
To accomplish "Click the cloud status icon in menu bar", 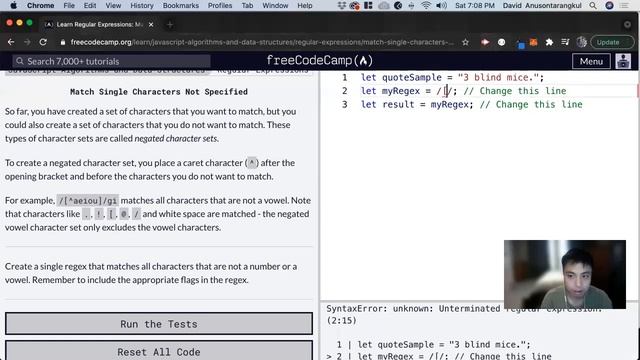I will (384, 5).
